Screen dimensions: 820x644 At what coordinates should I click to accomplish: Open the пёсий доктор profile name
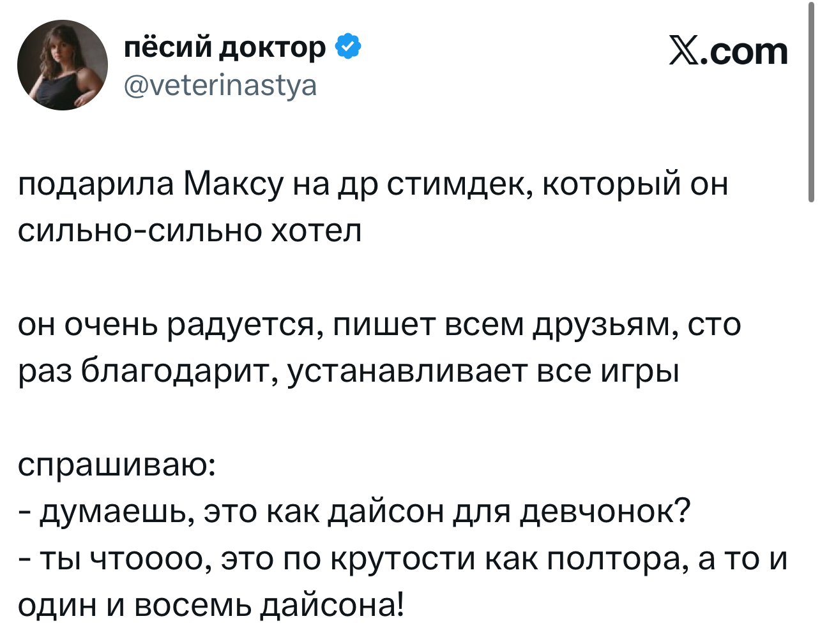pyautogui.click(x=225, y=47)
